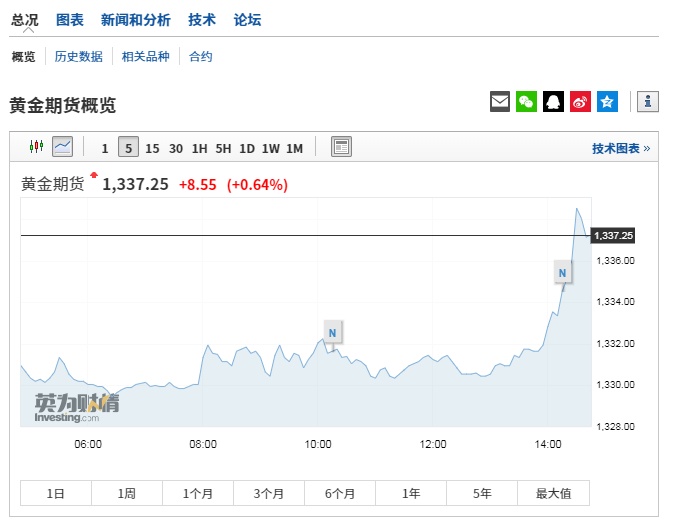Select the 15-minute chart interval

[x=152, y=148]
